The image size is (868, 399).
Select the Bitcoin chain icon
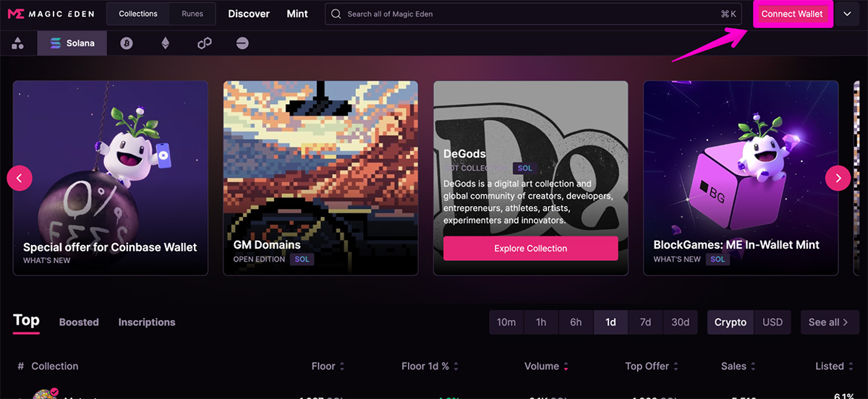point(127,43)
